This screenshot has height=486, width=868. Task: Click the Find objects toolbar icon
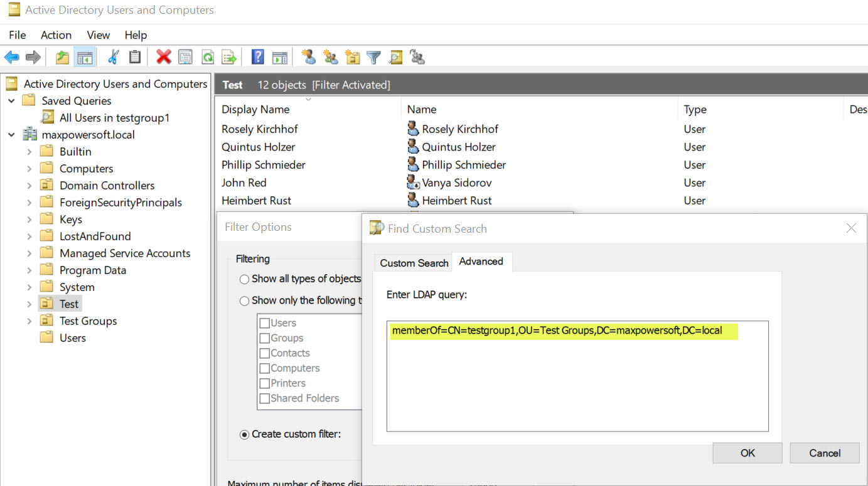[x=395, y=58]
